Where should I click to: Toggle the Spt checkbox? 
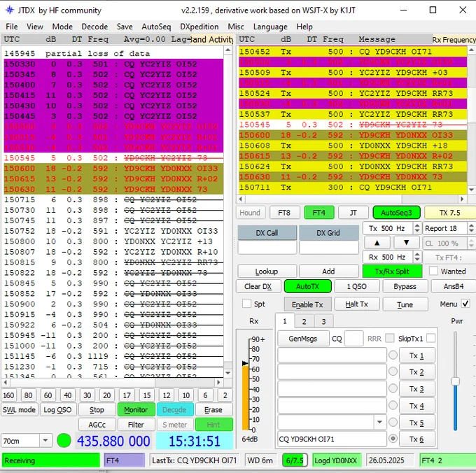[x=247, y=304]
